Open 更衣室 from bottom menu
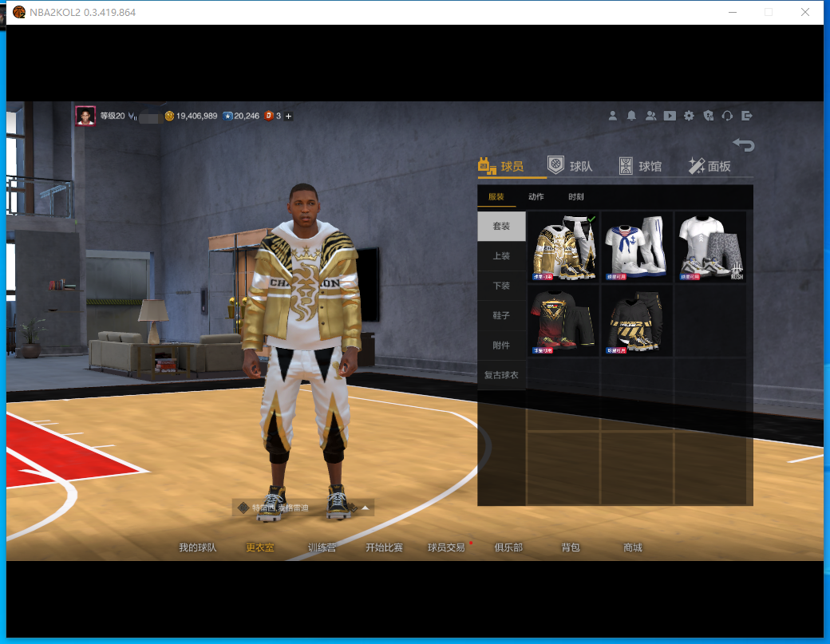 (260, 547)
